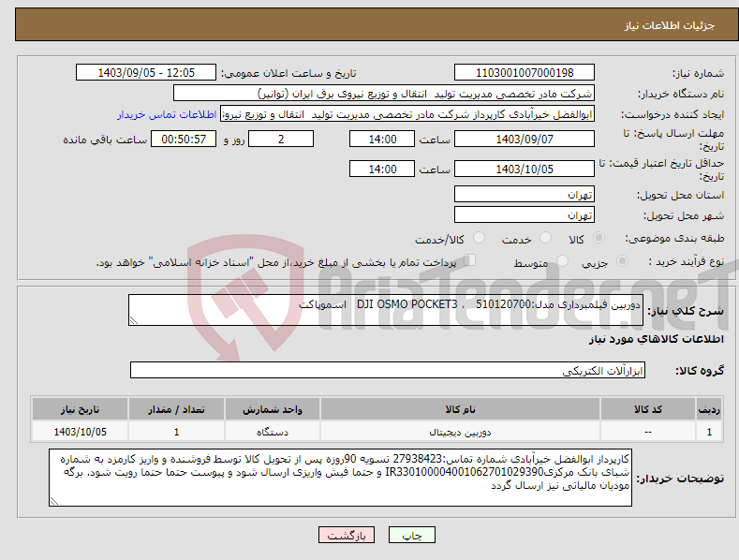Click the توضیحات خریدار label
739x560 pixels.
tap(680, 479)
